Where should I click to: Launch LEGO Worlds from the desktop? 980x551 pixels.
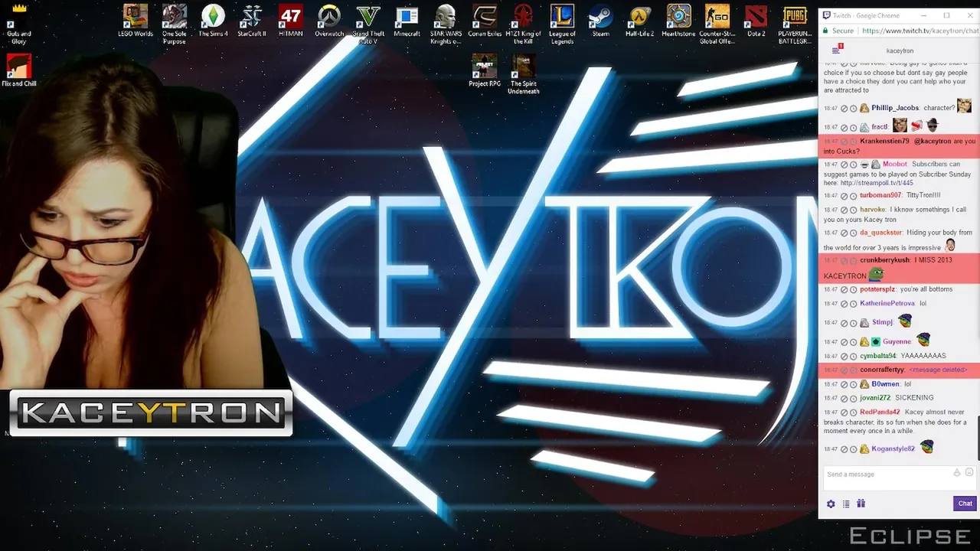136,21
